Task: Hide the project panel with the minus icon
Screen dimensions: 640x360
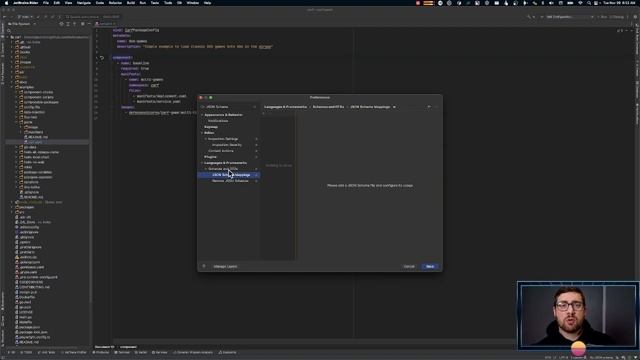Action: (x=89, y=24)
